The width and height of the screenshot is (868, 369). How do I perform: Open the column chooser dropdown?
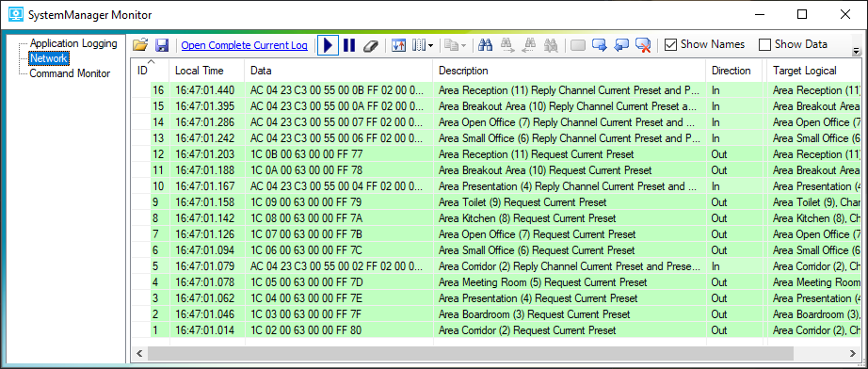click(423, 45)
